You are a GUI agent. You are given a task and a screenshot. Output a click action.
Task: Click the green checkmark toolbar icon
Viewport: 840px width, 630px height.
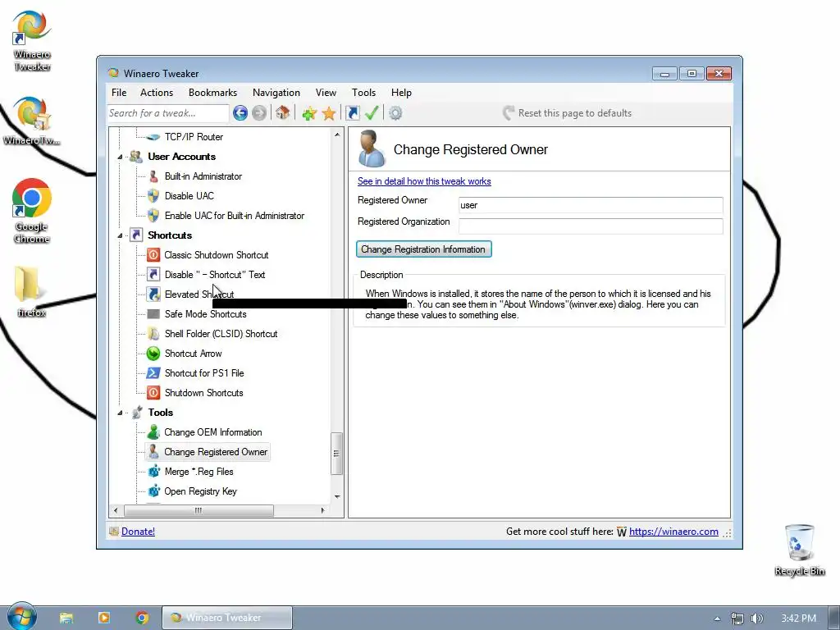pyautogui.click(x=372, y=113)
